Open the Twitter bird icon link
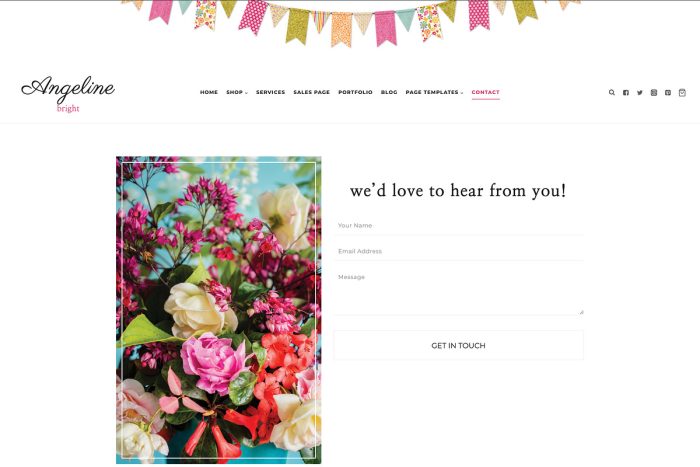700x467 pixels. click(x=640, y=92)
